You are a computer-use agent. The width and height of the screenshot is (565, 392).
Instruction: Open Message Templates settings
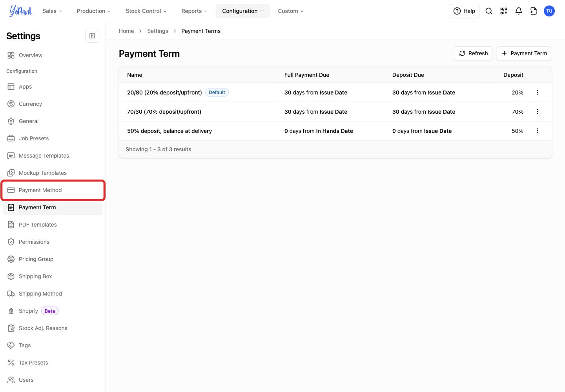[x=53, y=156]
